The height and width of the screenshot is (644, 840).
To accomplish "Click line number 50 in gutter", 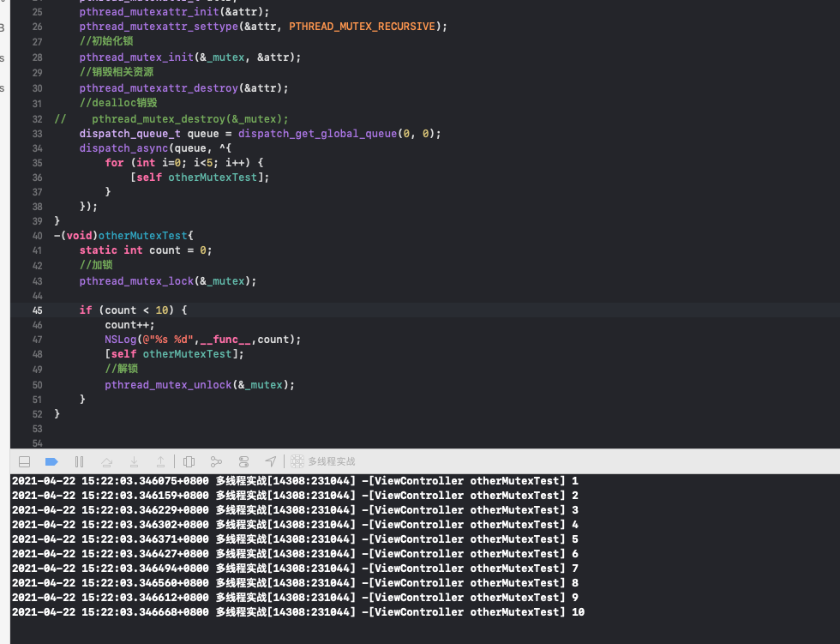I will pyautogui.click(x=38, y=385).
